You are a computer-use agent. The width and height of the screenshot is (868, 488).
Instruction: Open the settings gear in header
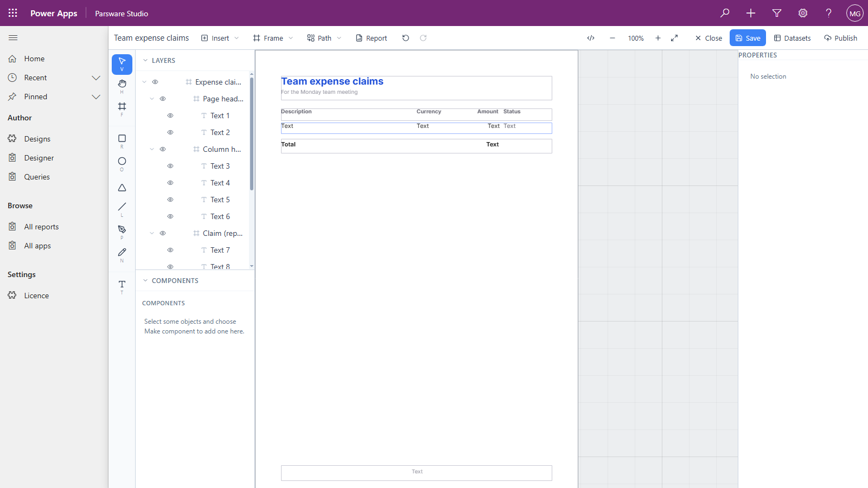click(x=803, y=13)
